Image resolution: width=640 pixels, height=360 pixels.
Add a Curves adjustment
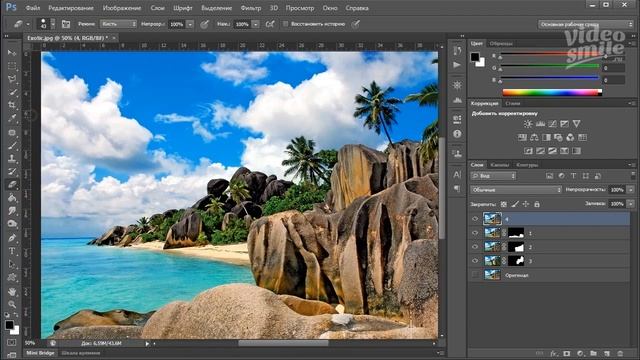(552, 124)
